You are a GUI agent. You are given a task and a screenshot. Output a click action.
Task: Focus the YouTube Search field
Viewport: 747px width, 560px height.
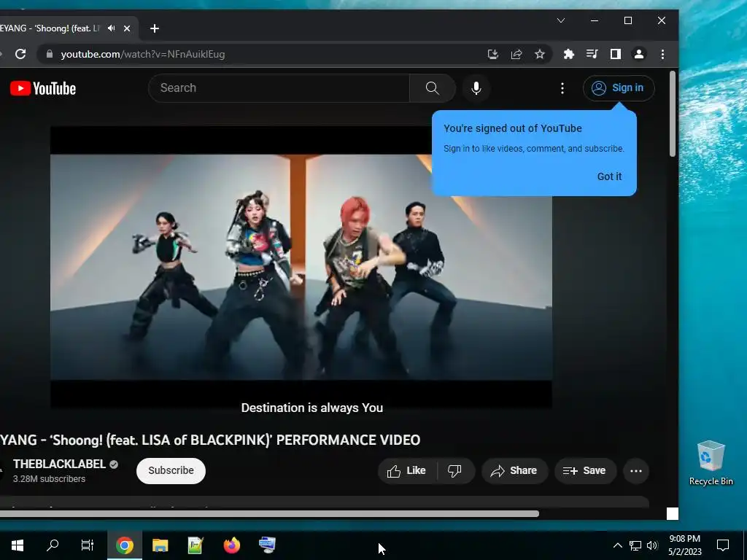point(279,88)
